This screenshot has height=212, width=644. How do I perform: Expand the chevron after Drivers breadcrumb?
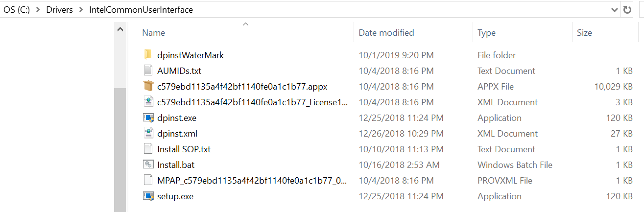pyautogui.click(x=81, y=10)
